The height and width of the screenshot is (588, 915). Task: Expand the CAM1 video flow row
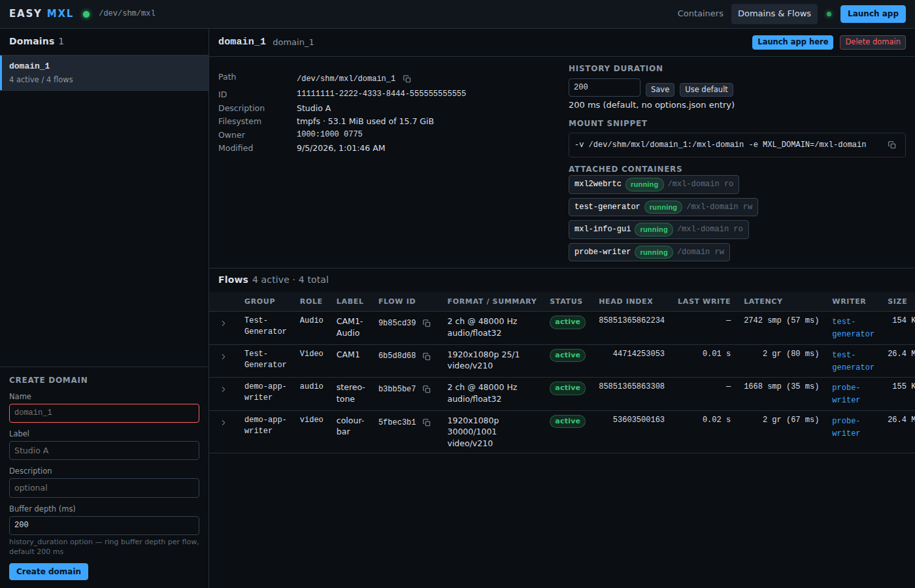pyautogui.click(x=224, y=357)
